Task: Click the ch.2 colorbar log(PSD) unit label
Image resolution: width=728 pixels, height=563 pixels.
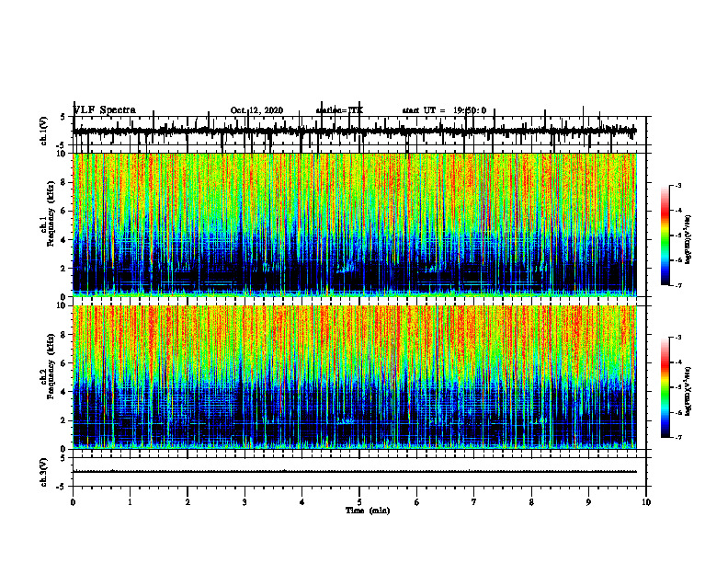Action: tap(688, 390)
